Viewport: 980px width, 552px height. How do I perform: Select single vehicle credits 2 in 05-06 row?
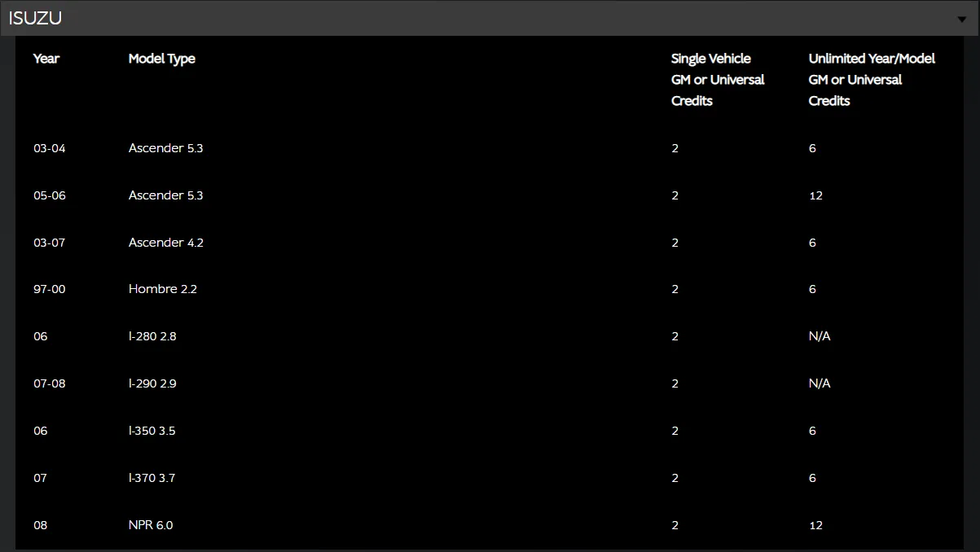pyautogui.click(x=675, y=195)
